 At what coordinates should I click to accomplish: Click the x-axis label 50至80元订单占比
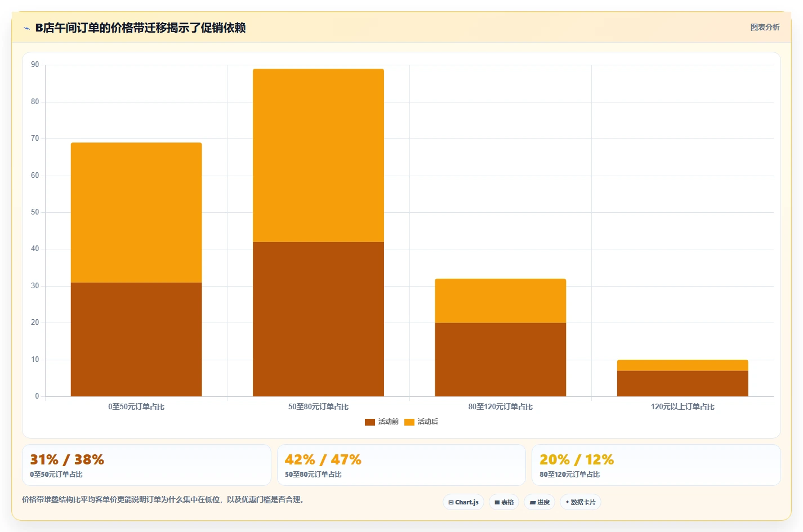pos(318,406)
